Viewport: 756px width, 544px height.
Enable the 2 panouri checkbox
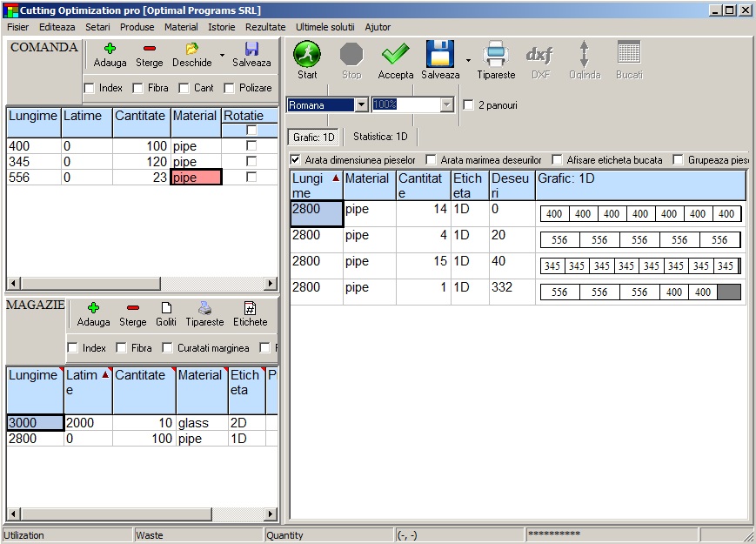coord(469,105)
